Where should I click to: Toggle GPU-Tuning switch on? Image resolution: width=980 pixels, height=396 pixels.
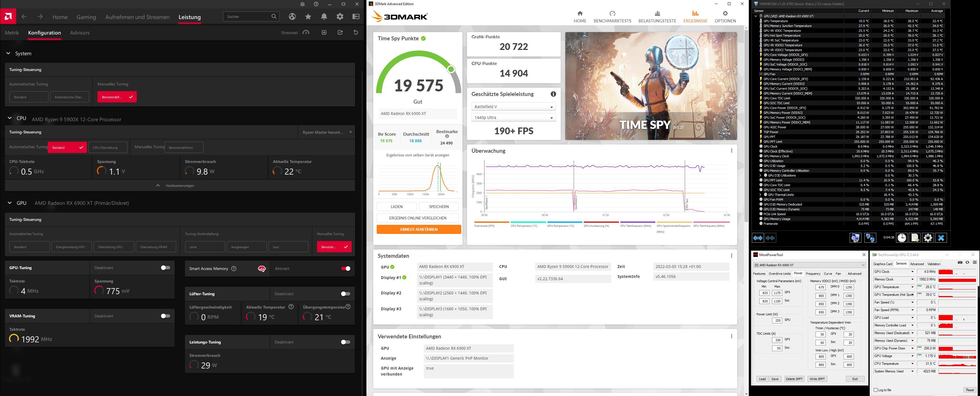coord(166,268)
